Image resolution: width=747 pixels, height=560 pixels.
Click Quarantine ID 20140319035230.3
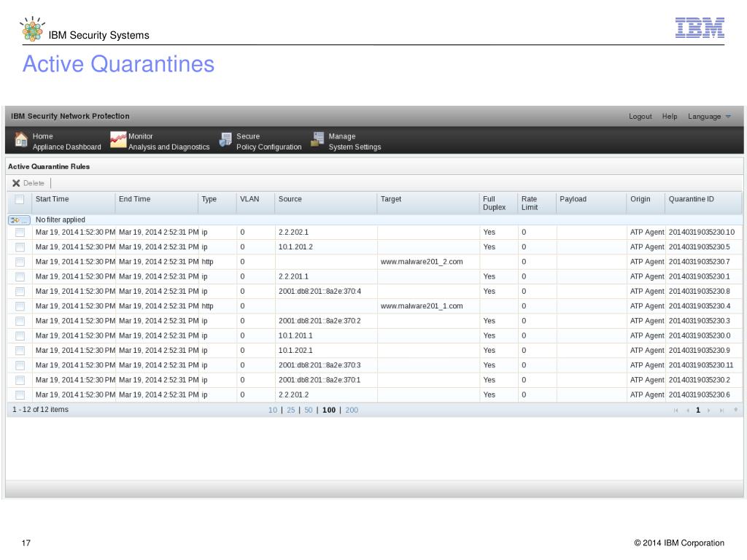click(x=700, y=321)
